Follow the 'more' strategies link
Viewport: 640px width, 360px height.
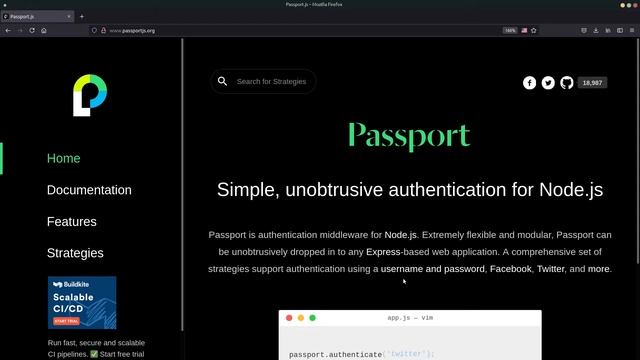[x=598, y=269]
